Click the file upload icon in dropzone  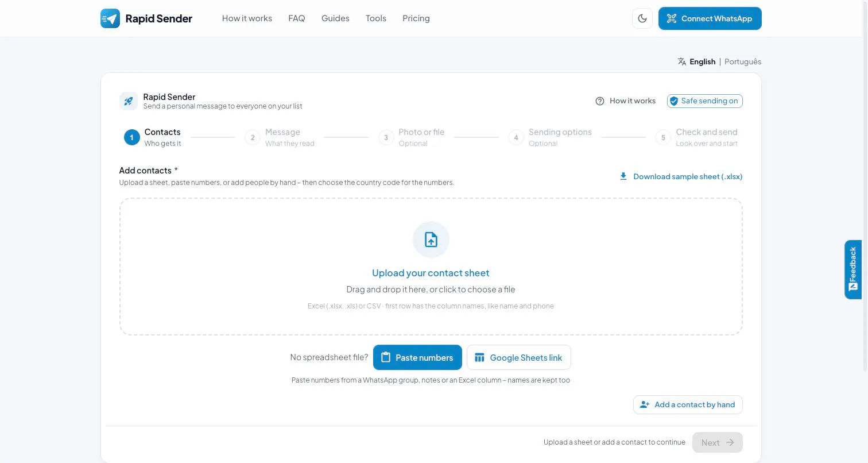point(431,240)
